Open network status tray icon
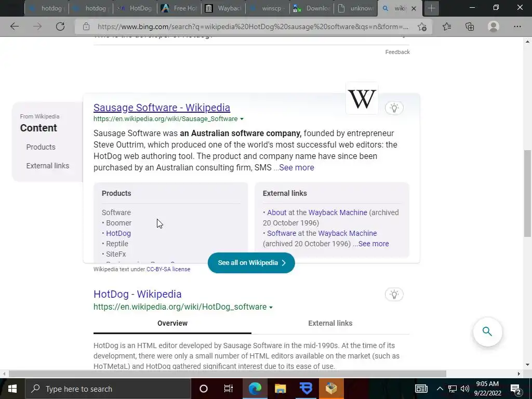Viewport: 532px width, 399px height. (x=452, y=389)
